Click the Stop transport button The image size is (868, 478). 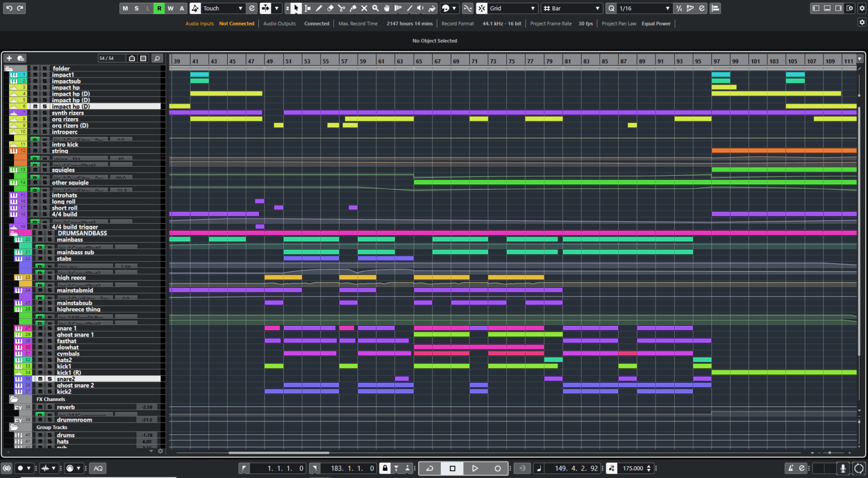coord(453,468)
